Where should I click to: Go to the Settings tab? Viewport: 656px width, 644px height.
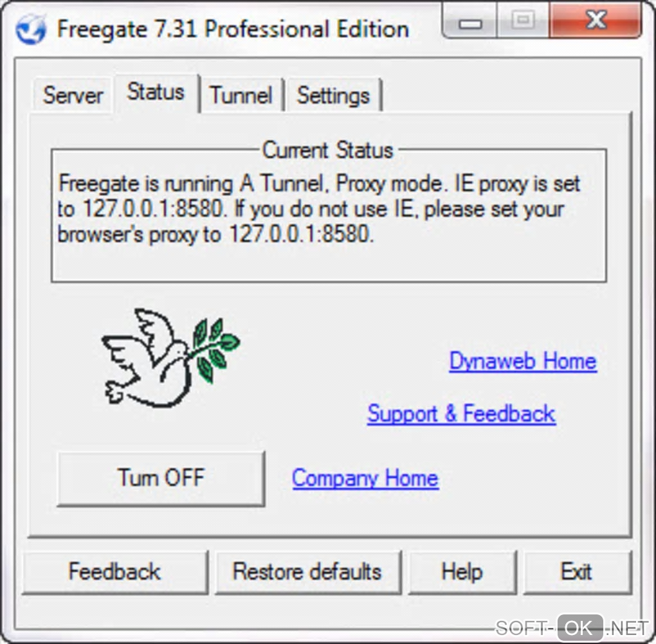click(x=333, y=95)
